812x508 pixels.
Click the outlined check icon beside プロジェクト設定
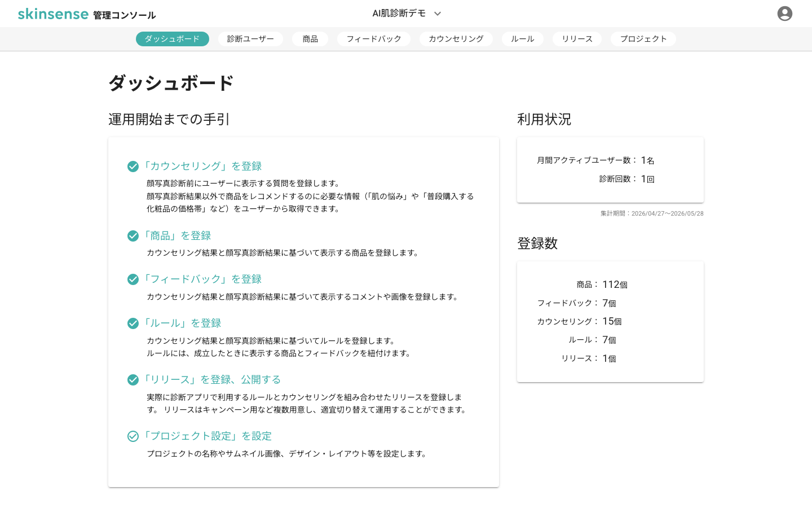coord(133,436)
